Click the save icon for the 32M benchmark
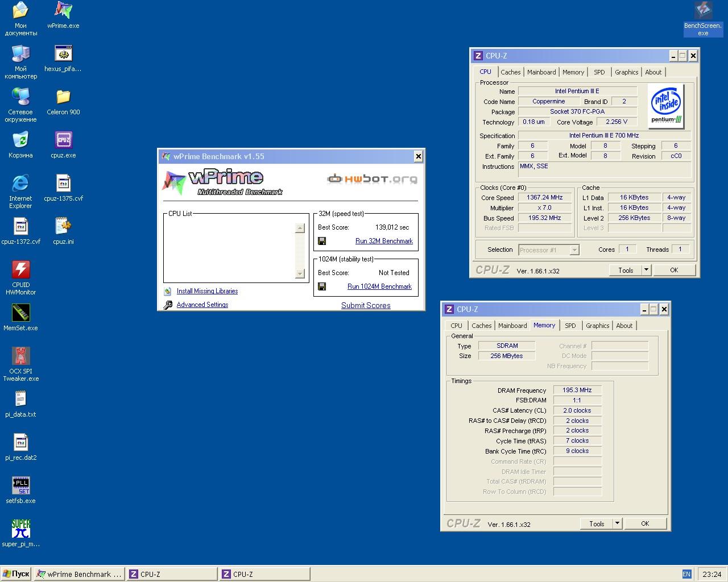This screenshot has height=582, width=728. pyautogui.click(x=322, y=241)
